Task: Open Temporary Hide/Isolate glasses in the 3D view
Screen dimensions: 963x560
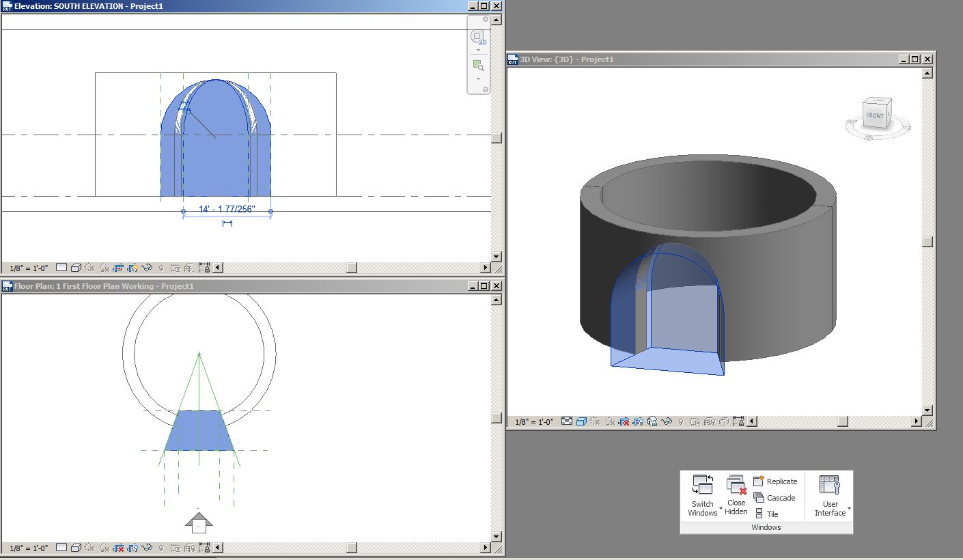Action: [x=666, y=421]
